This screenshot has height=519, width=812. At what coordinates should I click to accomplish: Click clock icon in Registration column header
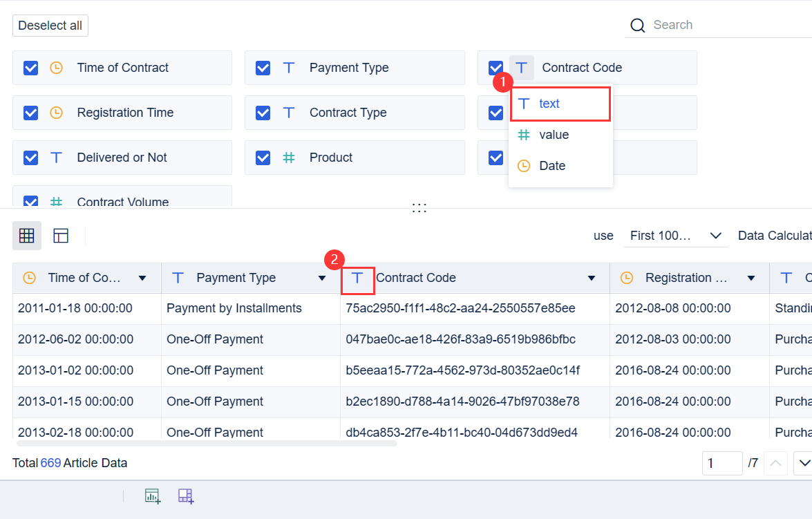click(627, 278)
